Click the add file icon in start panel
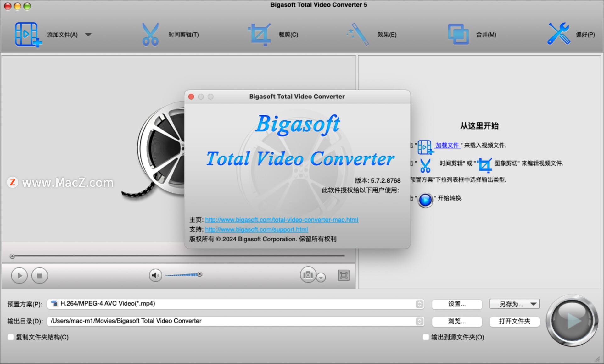This screenshot has width=604, height=364. (x=425, y=147)
